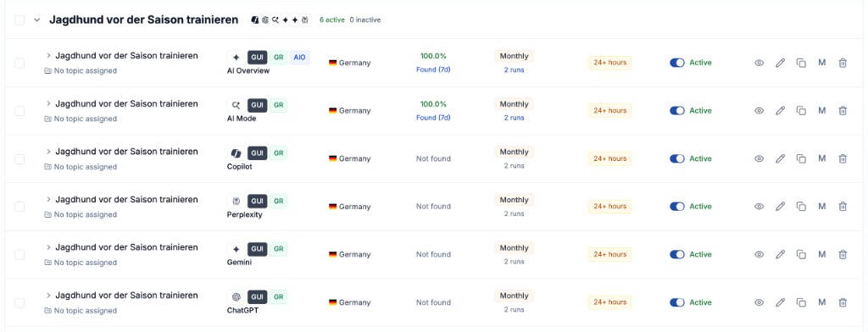Click the M icon in ChatGPT row

click(822, 302)
